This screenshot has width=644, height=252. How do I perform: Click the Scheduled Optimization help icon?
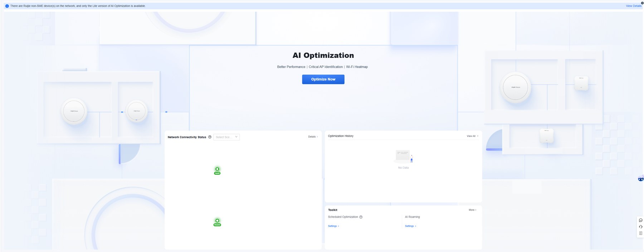(361, 217)
